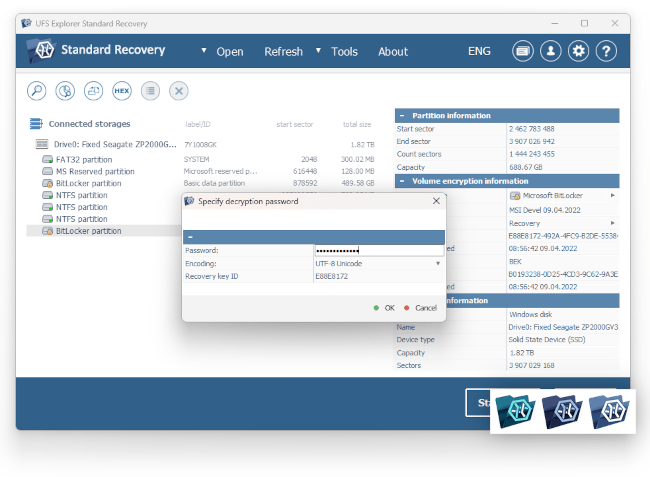Click the Solid State Device (SSD) value
Image resolution: width=650 pixels, height=477 pixels.
pos(547,339)
